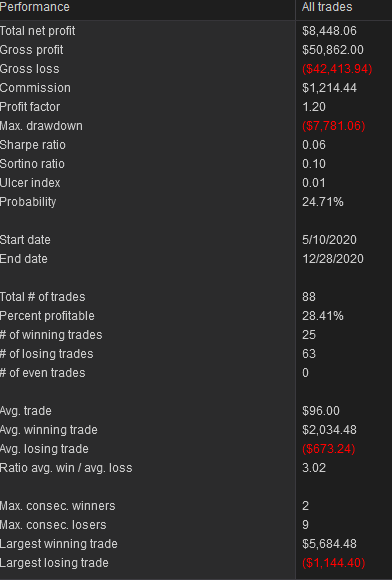Select the Ratio avg. win / avg. loss label

pos(66,468)
